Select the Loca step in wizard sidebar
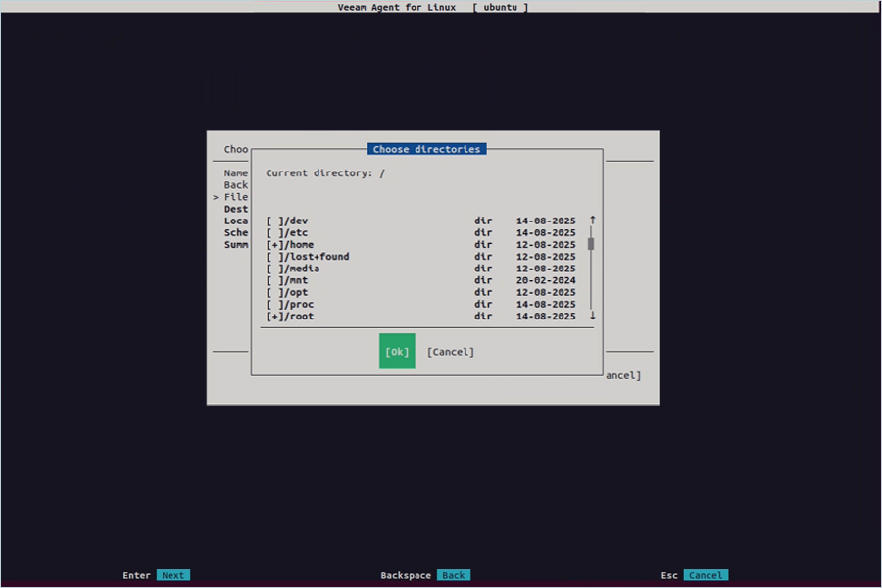This screenshot has width=882, height=588. pos(235,220)
